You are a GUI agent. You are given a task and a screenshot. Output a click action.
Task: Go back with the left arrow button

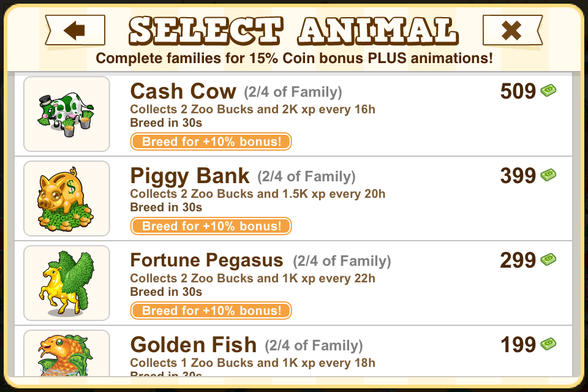[75, 31]
